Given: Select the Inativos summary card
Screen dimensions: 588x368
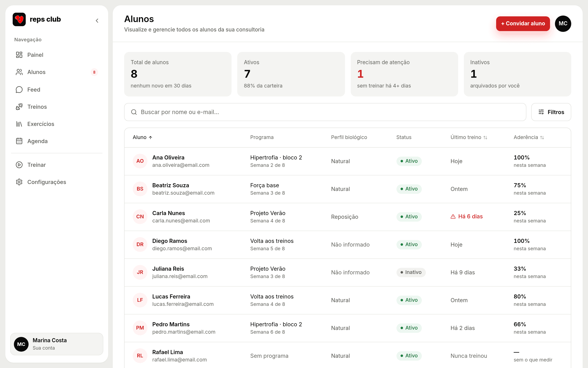Looking at the screenshot, I should [517, 74].
